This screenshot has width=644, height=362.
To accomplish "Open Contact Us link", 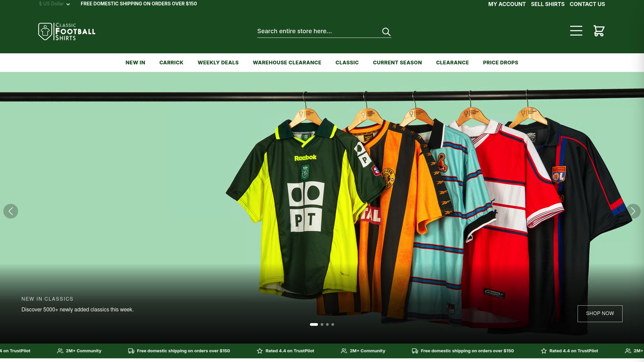I will (587, 4).
